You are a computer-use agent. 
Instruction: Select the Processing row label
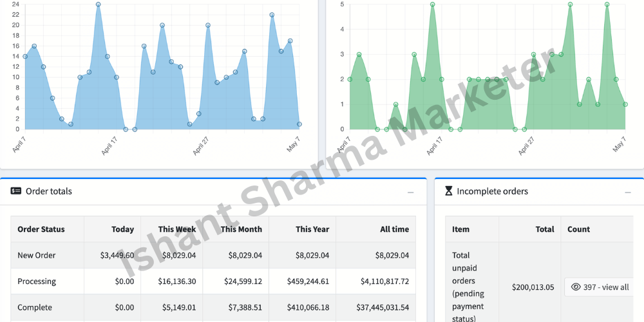(x=37, y=281)
